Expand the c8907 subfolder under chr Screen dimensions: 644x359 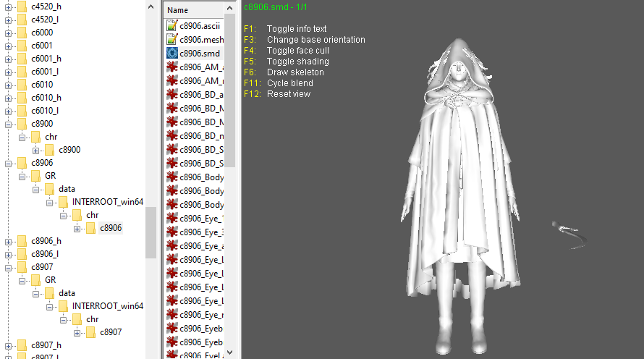coord(77,333)
